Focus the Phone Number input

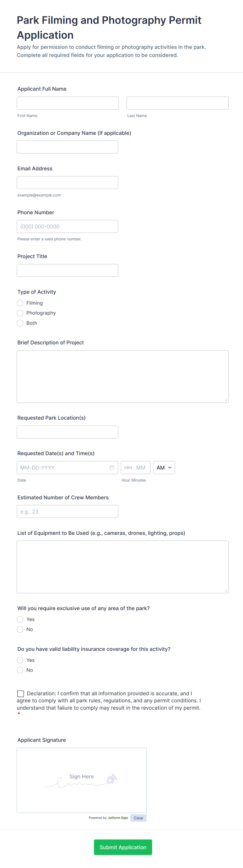[x=67, y=227]
